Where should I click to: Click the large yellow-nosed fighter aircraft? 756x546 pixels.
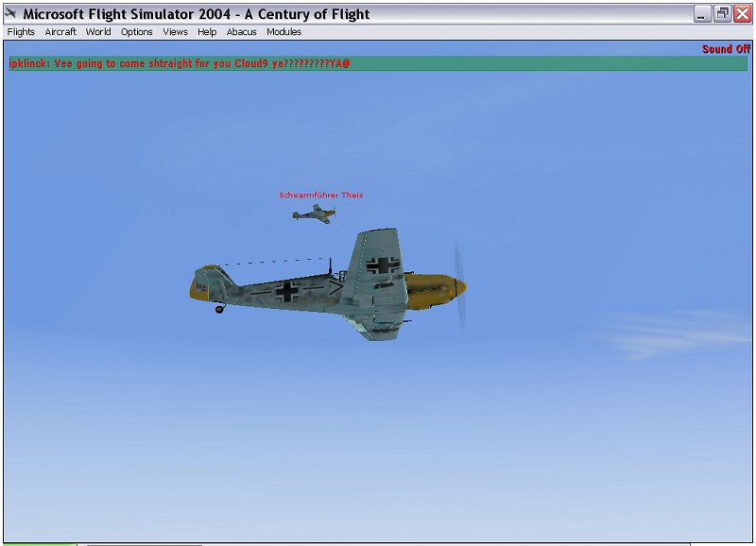pyautogui.click(x=328, y=285)
